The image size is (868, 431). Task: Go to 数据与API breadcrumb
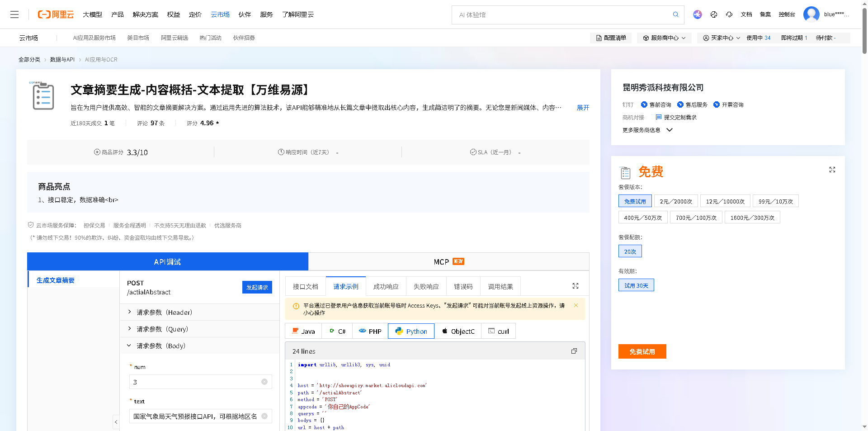pyautogui.click(x=62, y=59)
